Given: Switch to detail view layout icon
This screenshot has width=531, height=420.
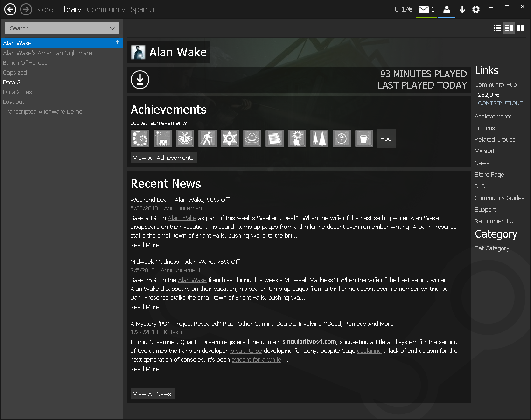Looking at the screenshot, I should [509, 28].
